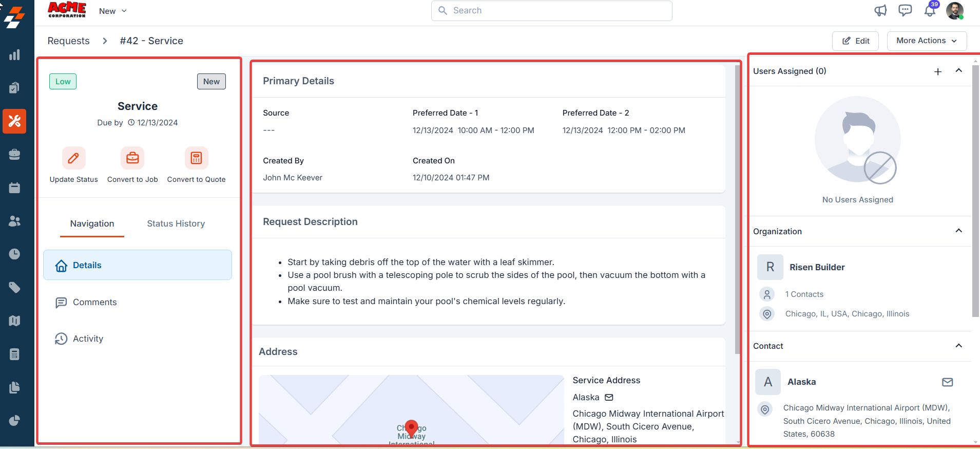
Task: Click inside the Search field
Action: point(552,11)
